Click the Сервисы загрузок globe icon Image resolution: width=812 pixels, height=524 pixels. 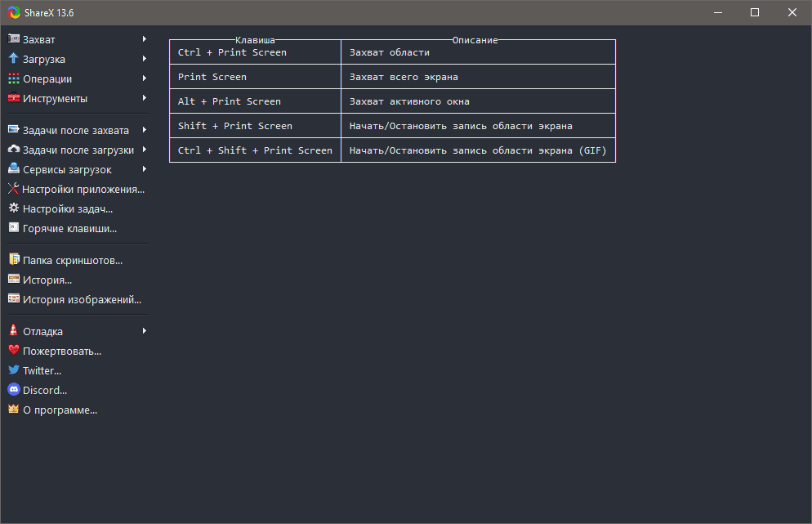pos(14,169)
